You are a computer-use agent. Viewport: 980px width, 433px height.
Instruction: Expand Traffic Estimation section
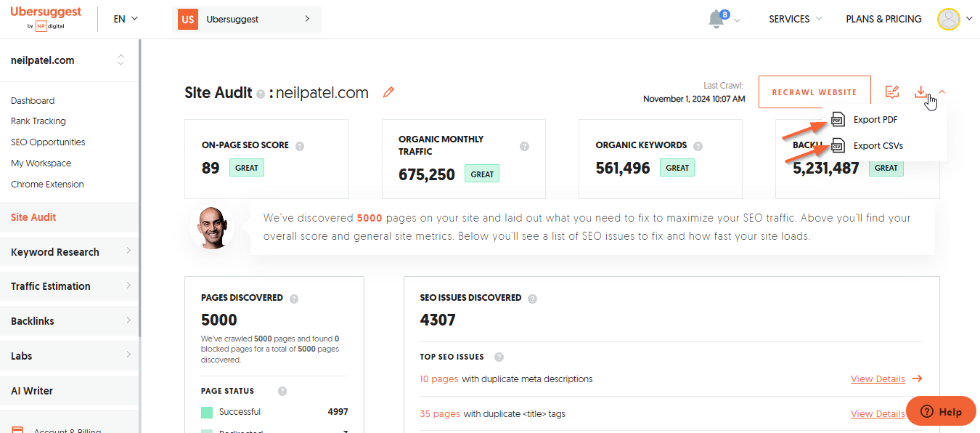pyautogui.click(x=69, y=286)
